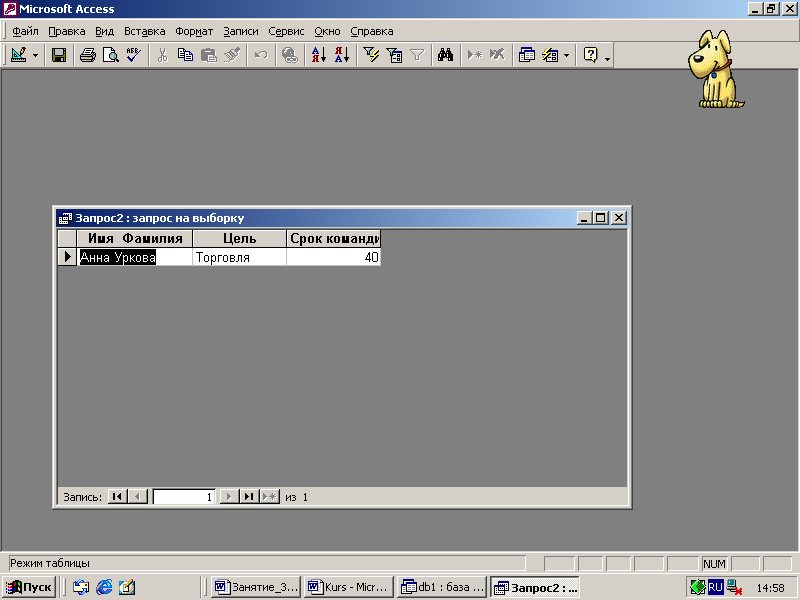Go to last record button
The width and height of the screenshot is (800, 600).
(249, 496)
